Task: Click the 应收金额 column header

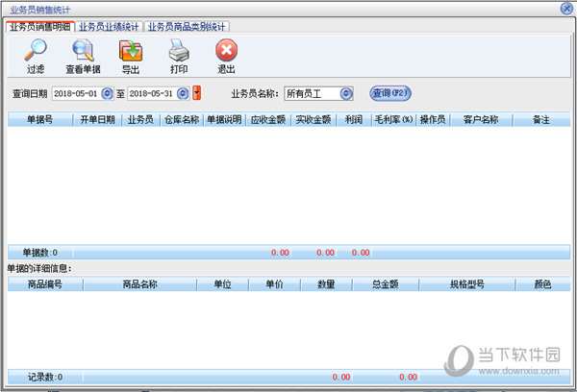Action: (268, 119)
